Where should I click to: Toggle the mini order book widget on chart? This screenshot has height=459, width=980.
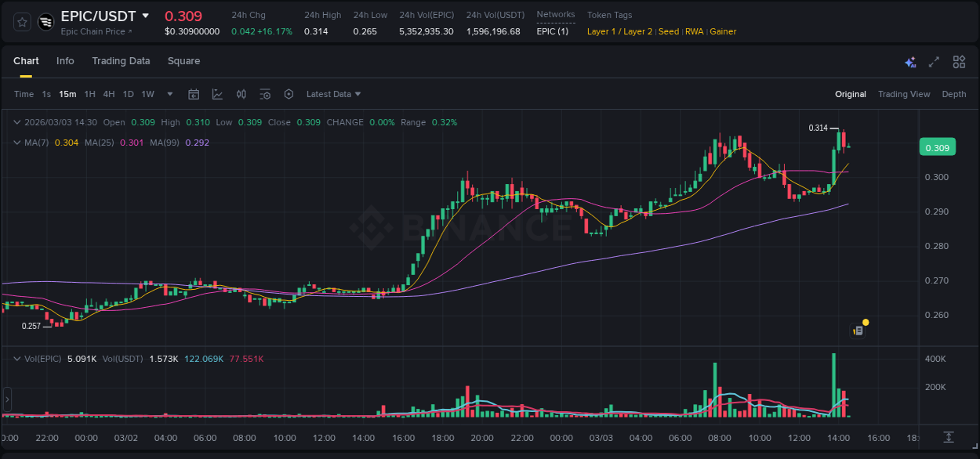click(857, 330)
